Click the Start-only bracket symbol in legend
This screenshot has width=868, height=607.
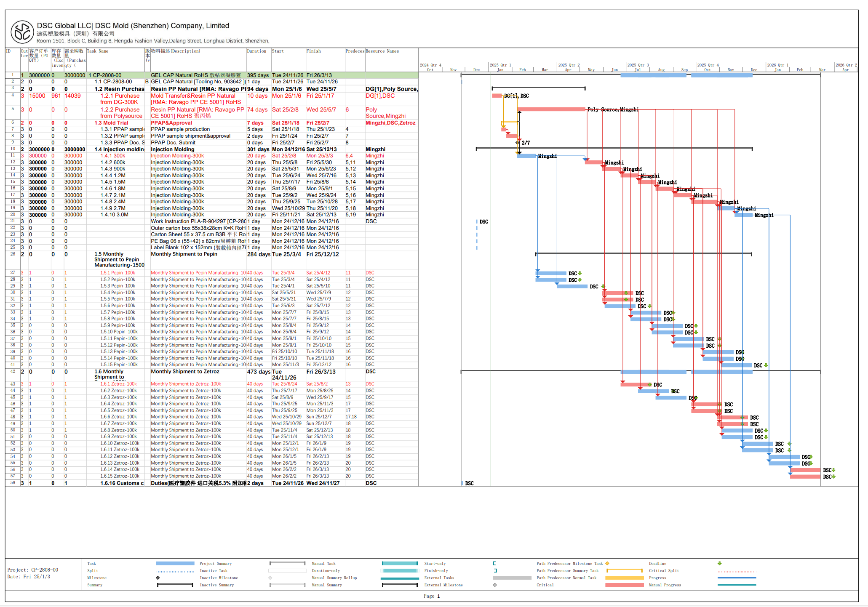click(494, 563)
